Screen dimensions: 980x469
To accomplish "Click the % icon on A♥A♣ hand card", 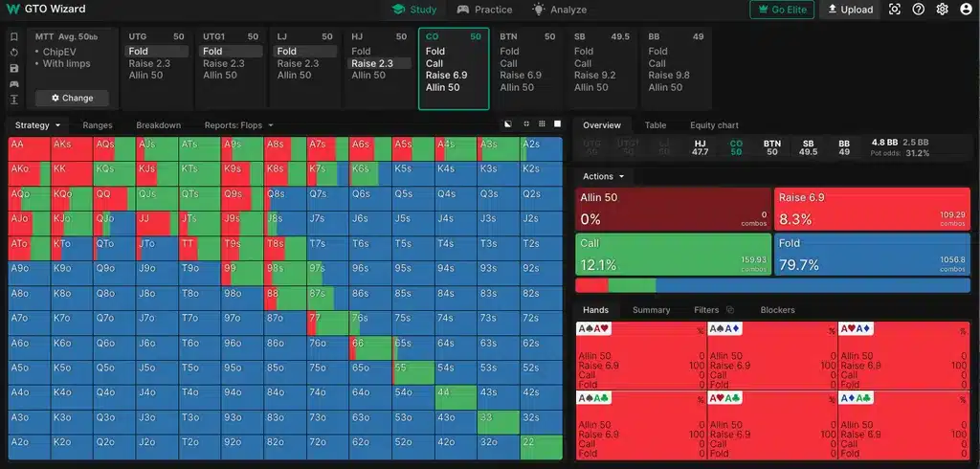I will [x=832, y=399].
